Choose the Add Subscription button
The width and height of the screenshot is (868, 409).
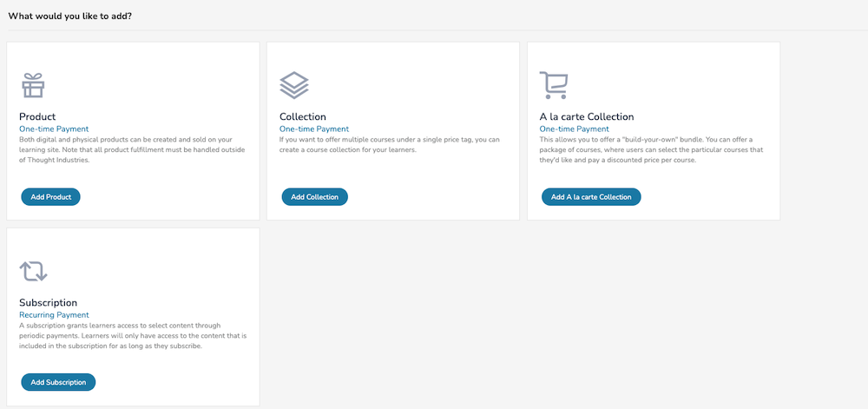coord(58,382)
